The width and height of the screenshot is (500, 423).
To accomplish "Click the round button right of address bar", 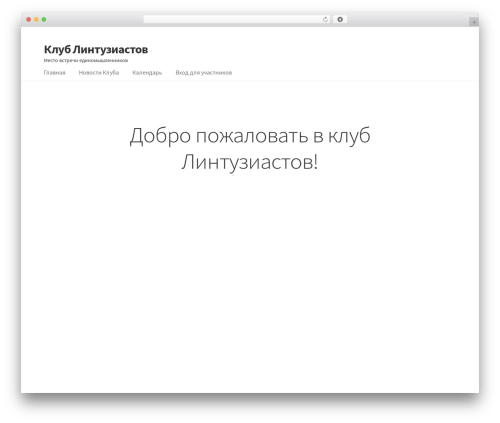I will [x=340, y=20].
